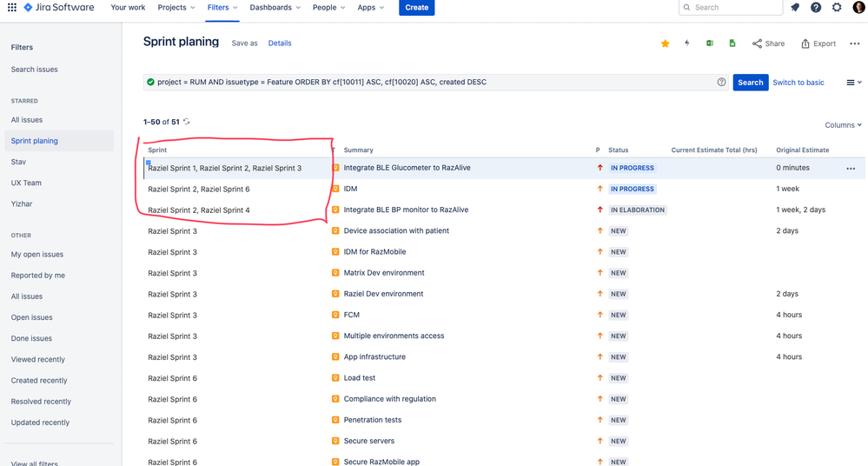Open Done issues filter
The image size is (868, 466).
(x=31, y=338)
